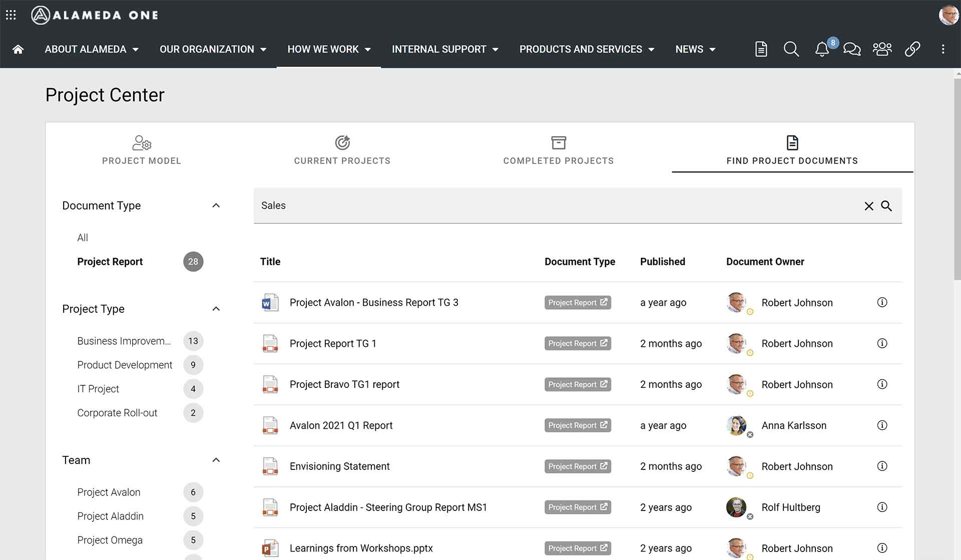Click the Alameda One logo

click(95, 15)
